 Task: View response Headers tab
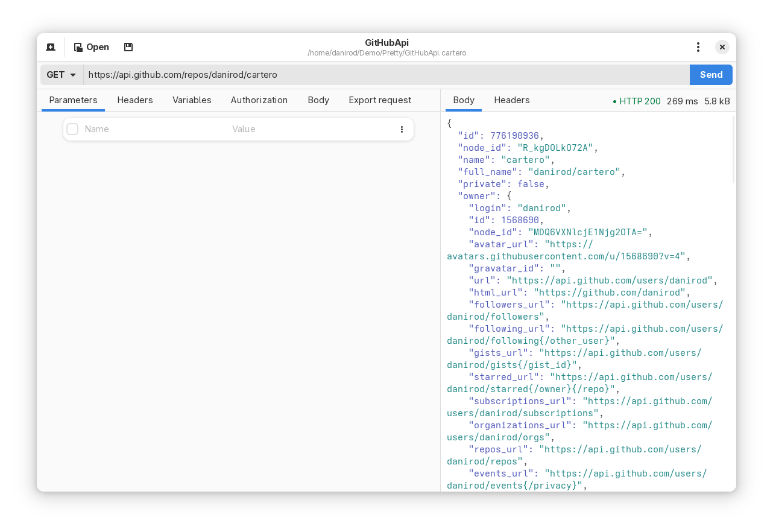[x=511, y=100]
